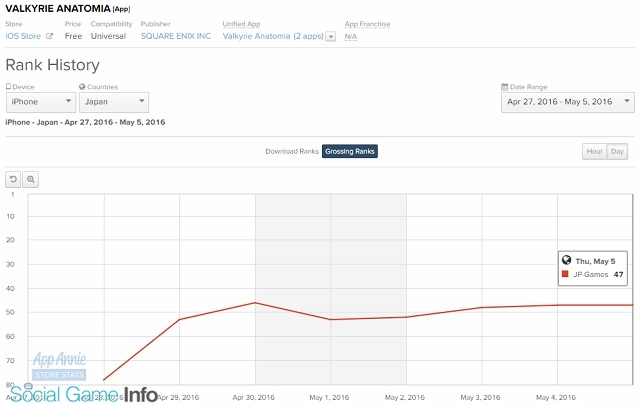Click the device icon next to Device label
This screenshot has width=640, height=405.
tap(8, 87)
